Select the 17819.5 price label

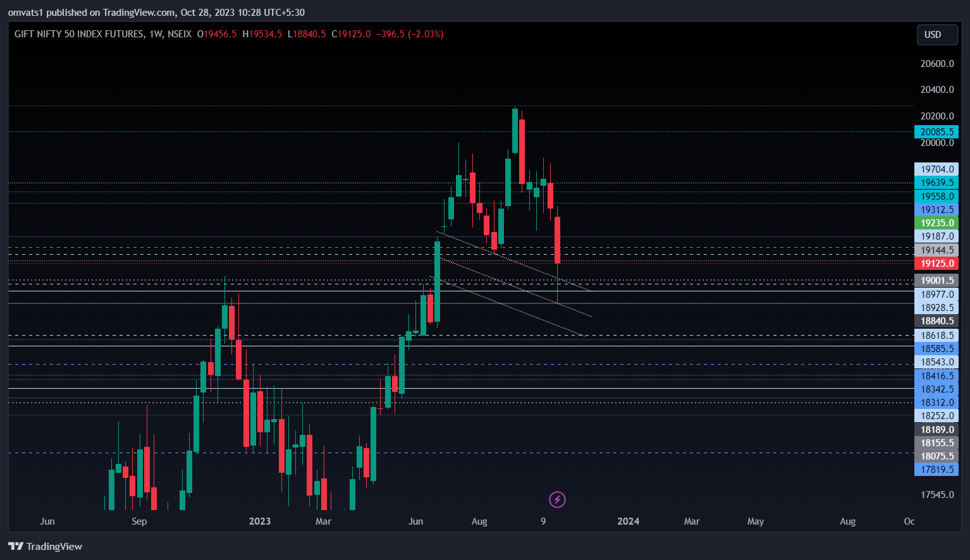tap(936, 470)
